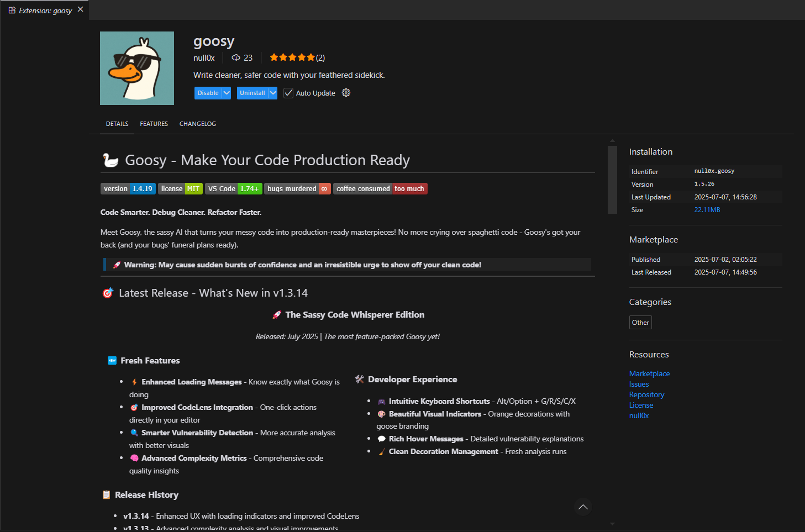Click the coffee consumed too much badge
805x532 pixels.
click(380, 188)
